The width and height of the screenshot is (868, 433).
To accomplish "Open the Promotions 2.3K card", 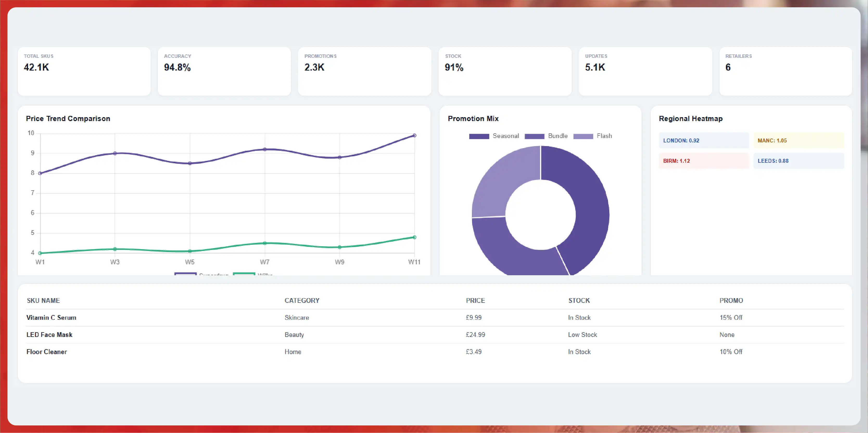I will point(365,71).
